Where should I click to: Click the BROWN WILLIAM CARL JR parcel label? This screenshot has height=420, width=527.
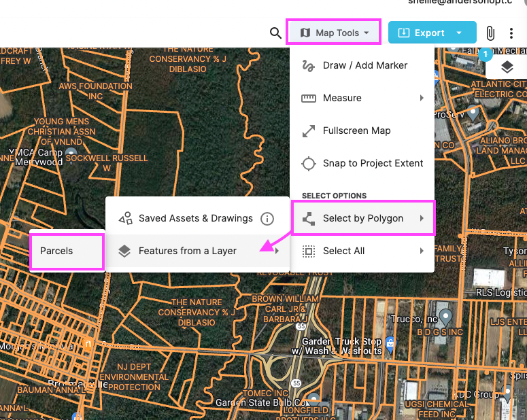(x=286, y=309)
